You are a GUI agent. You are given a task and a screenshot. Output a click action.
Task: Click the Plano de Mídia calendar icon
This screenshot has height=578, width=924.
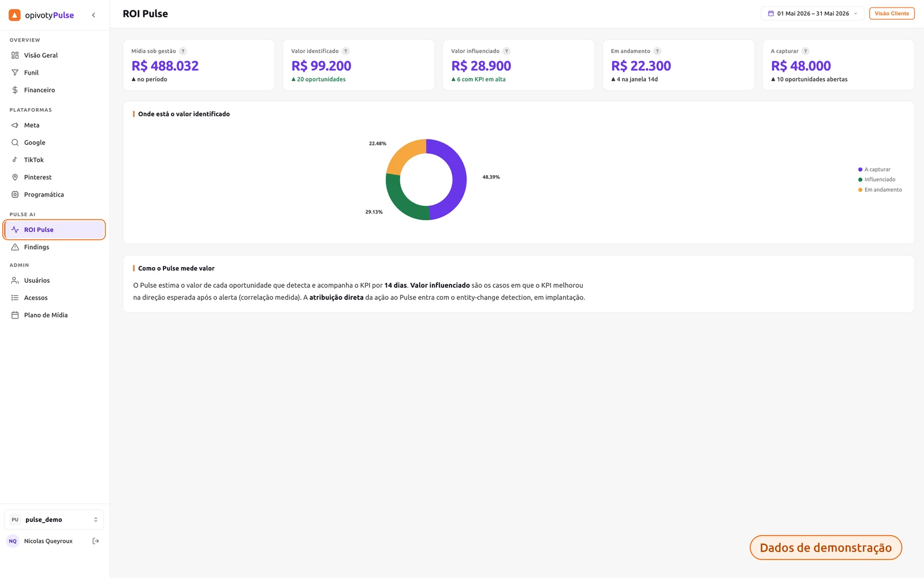[15, 316]
